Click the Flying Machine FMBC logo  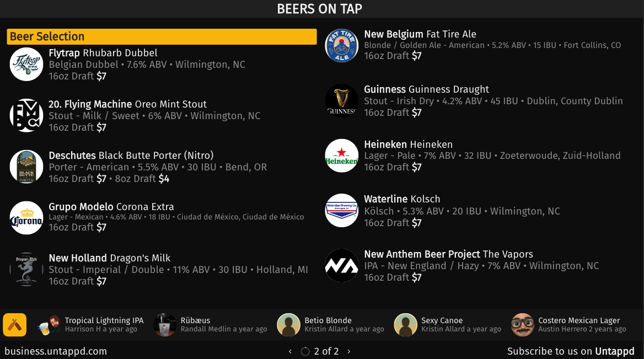point(26,115)
